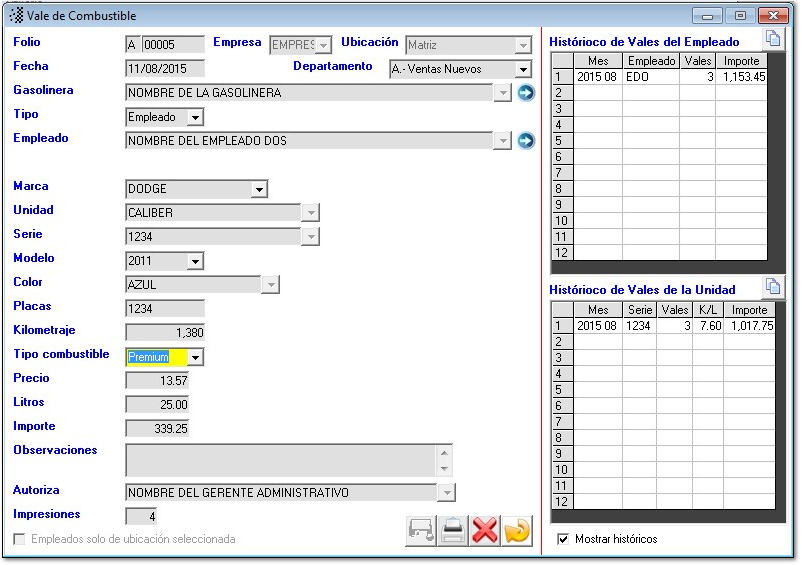Screen dimensions: 802x565
Task: Click the Placas input field
Action: point(165,309)
